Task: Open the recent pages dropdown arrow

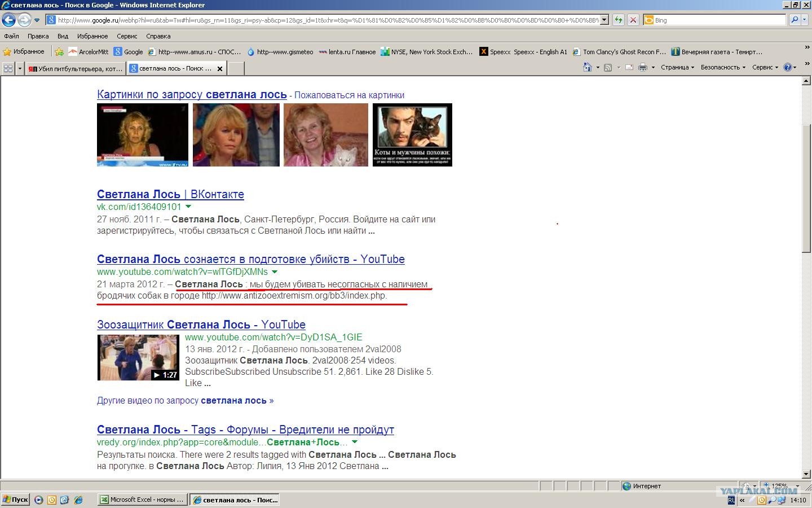Action: tap(37, 20)
